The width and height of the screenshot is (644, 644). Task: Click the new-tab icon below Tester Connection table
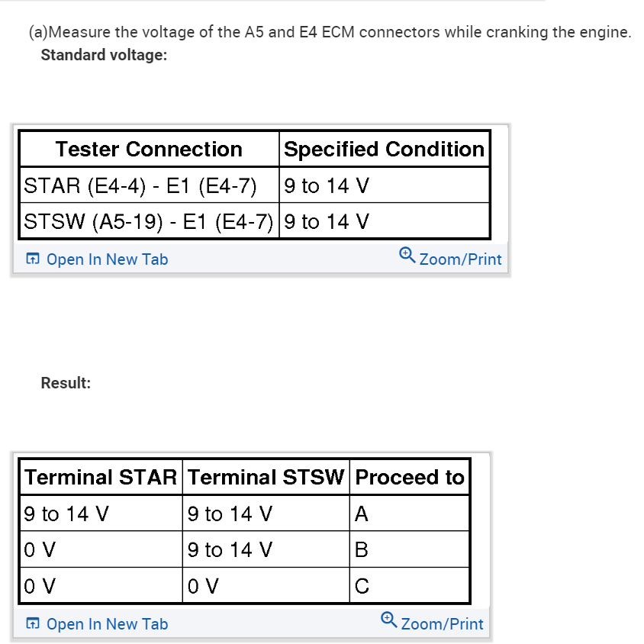(x=33, y=259)
